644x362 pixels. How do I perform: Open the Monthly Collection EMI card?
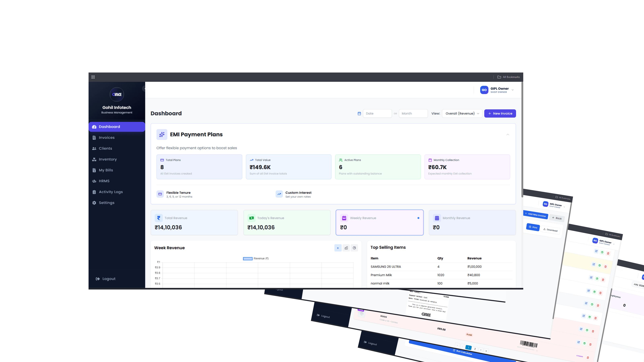[467, 167]
